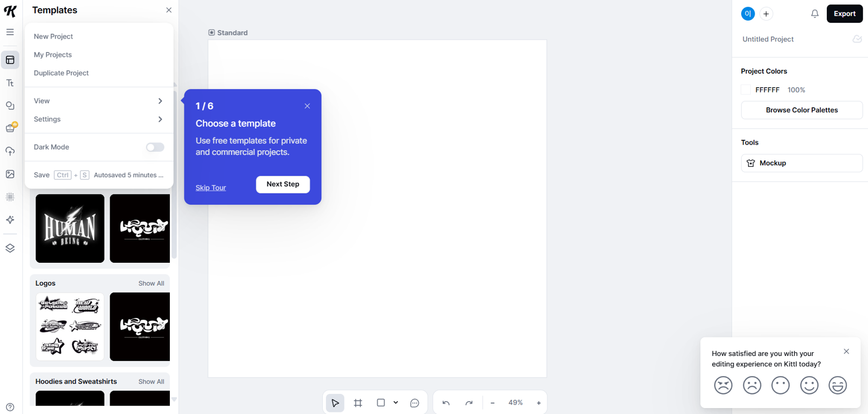Choose Duplicate Project

(x=61, y=73)
